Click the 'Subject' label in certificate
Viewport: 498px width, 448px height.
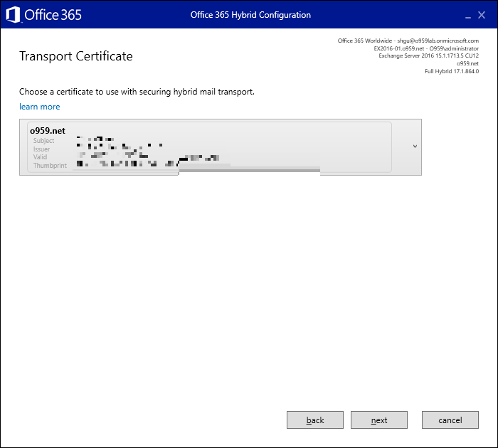[43, 141]
